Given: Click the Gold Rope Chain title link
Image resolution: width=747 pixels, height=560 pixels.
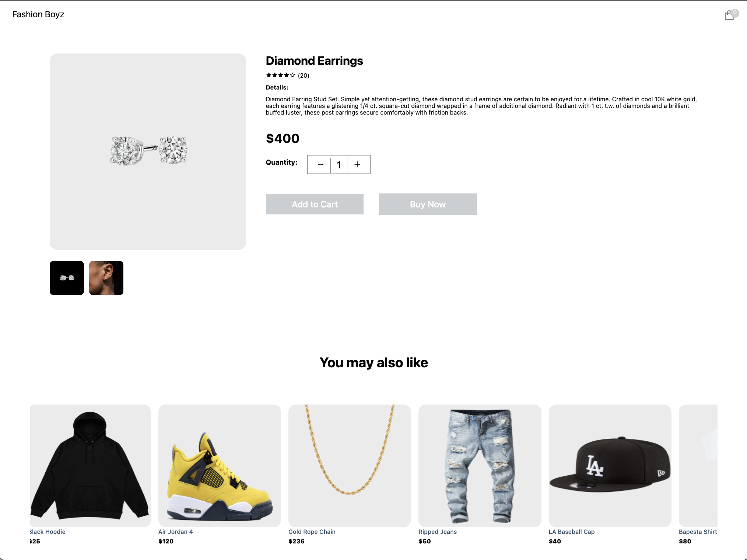Looking at the screenshot, I should (x=312, y=532).
